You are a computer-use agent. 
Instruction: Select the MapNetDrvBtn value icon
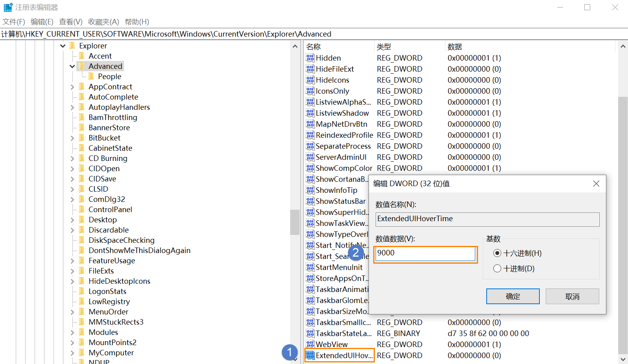coord(310,124)
